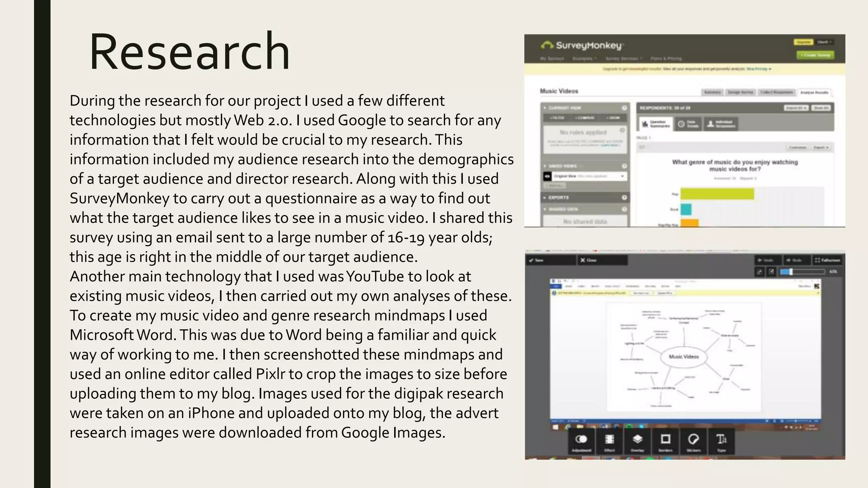
Task: Open the account dropdown beside Upgrade
Action: coord(824,42)
